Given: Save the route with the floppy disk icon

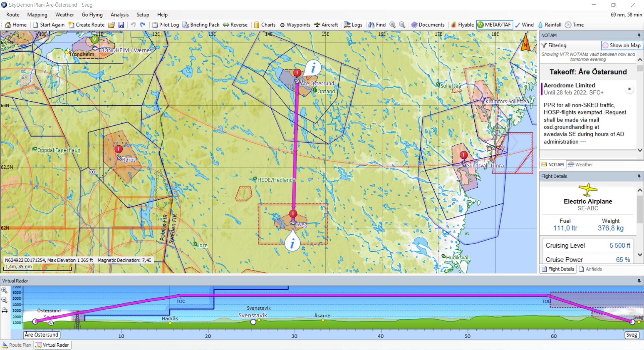Looking at the screenshot, I should click(121, 25).
